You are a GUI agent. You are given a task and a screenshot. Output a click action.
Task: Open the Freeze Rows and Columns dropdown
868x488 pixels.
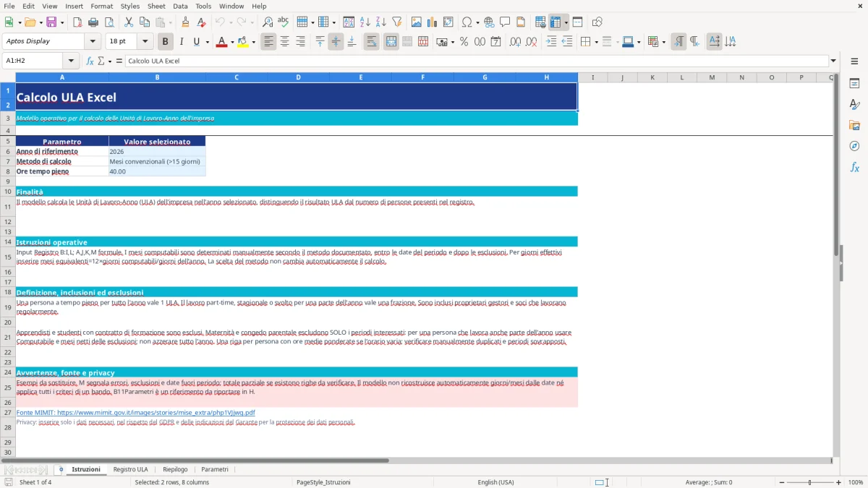coord(566,22)
